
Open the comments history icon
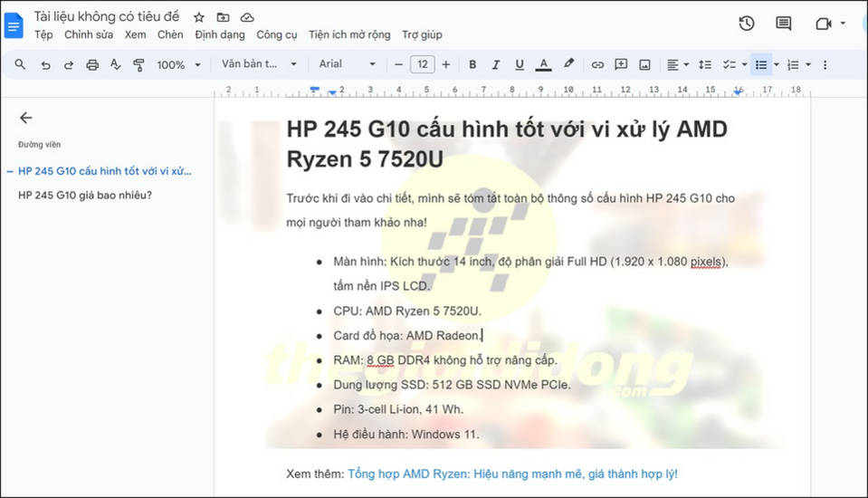(784, 24)
